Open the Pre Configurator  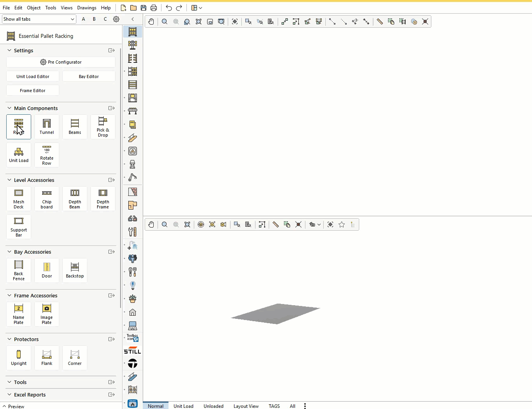point(61,62)
